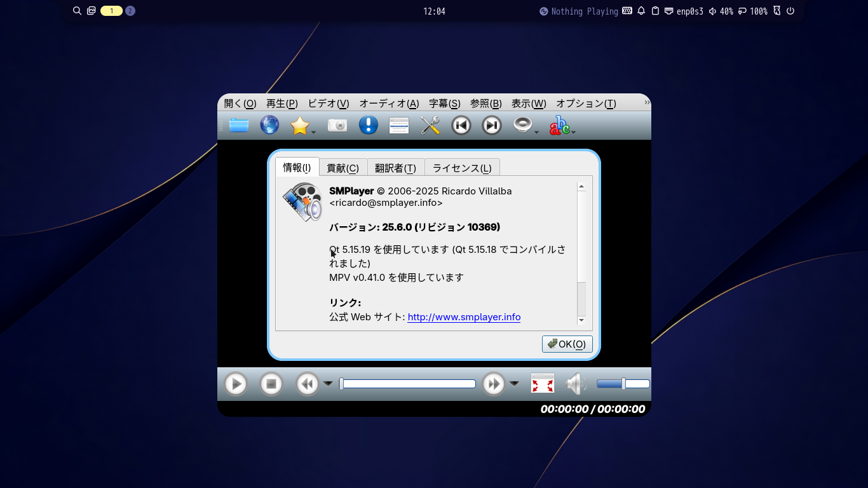
Task: Click the MPV v0.41.0 text line
Action: click(x=397, y=277)
